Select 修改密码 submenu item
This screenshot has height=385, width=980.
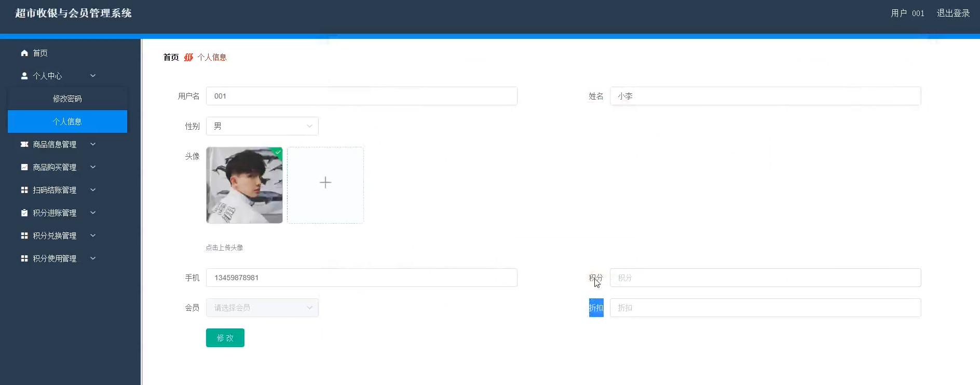pos(67,99)
